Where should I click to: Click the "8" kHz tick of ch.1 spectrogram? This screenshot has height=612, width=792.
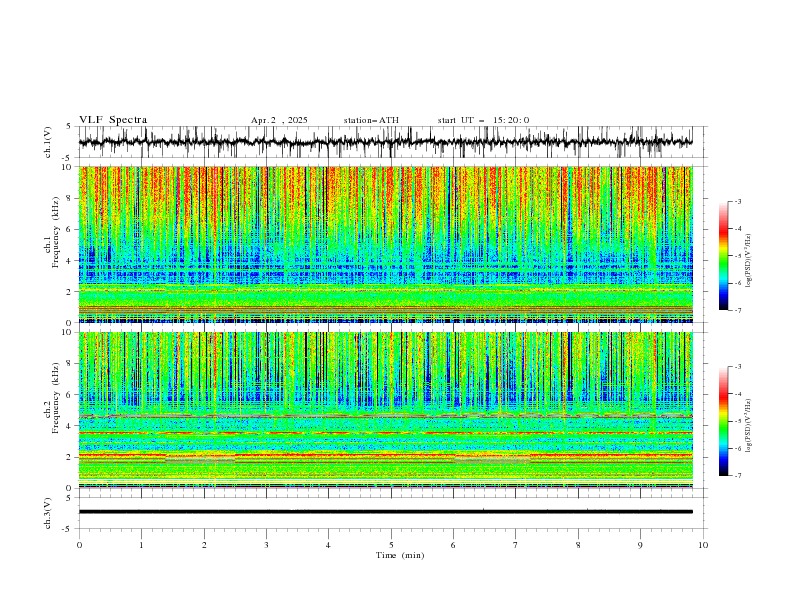(69, 198)
